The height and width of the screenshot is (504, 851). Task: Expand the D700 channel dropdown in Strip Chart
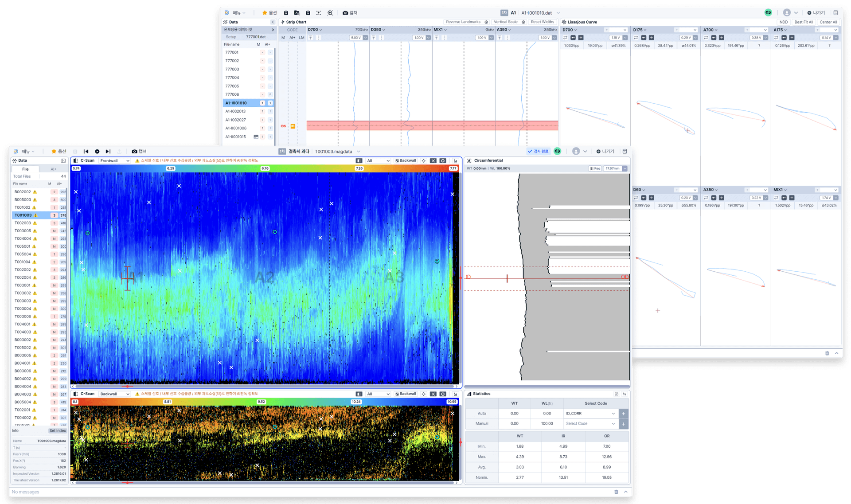pos(315,30)
